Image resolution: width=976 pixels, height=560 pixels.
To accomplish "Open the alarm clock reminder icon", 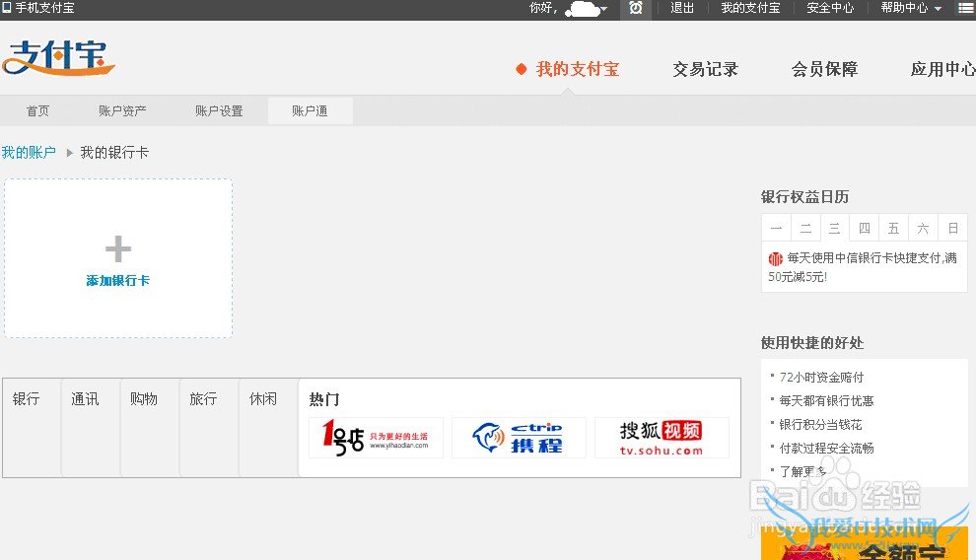I will tap(636, 8).
